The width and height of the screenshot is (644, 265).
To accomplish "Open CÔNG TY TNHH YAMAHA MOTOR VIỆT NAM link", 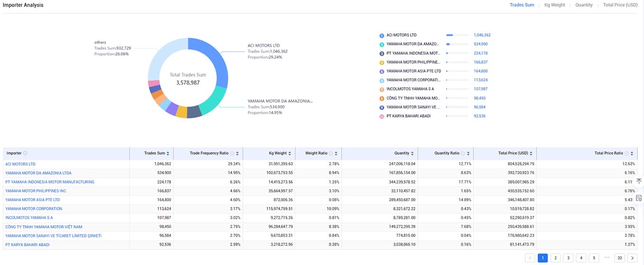I will (x=44, y=227).
